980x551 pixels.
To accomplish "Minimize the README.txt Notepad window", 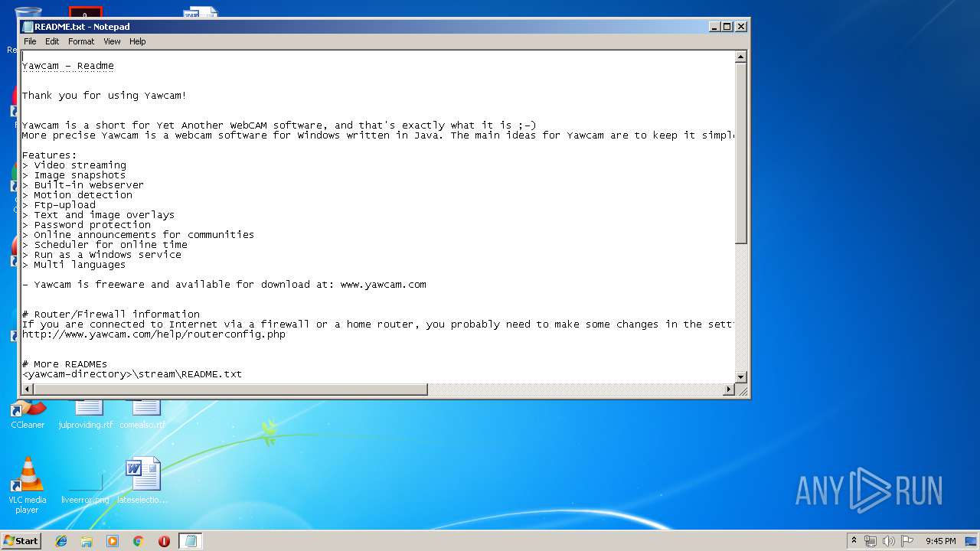I will point(714,26).
